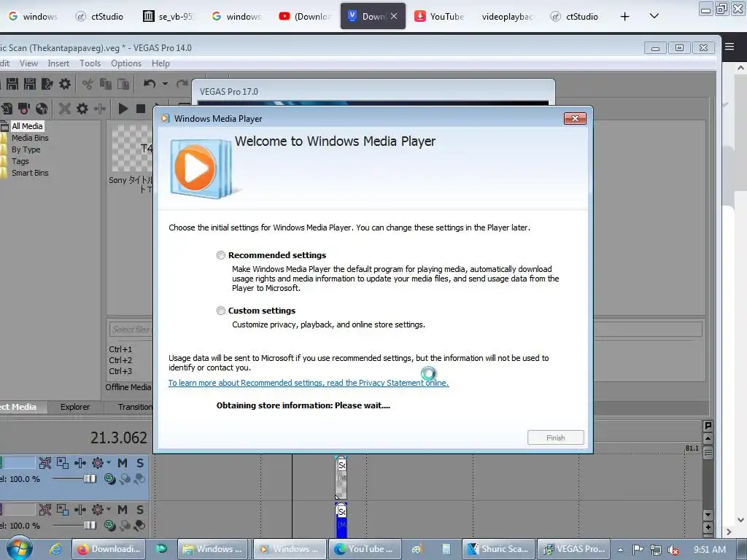747x560 pixels.
Task: Open automation settings gear on second track
Action: coord(98,510)
